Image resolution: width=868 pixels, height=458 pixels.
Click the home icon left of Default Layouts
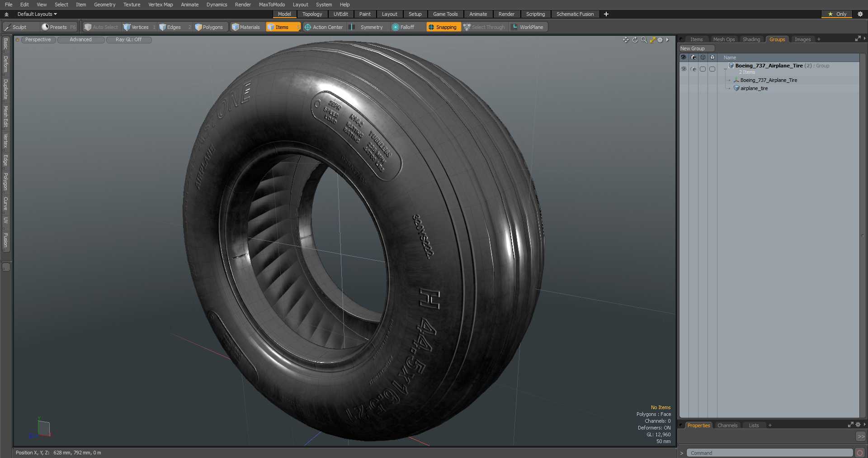pyautogui.click(x=6, y=14)
